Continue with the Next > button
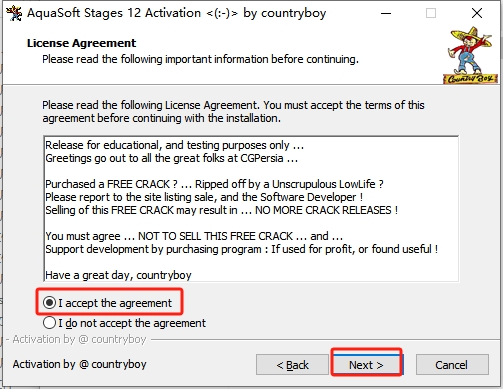 coord(366,365)
